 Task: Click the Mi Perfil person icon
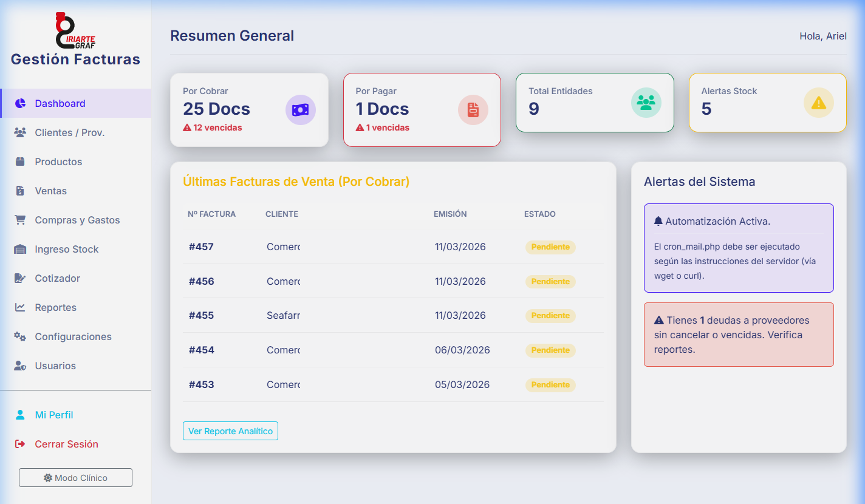[20, 415]
